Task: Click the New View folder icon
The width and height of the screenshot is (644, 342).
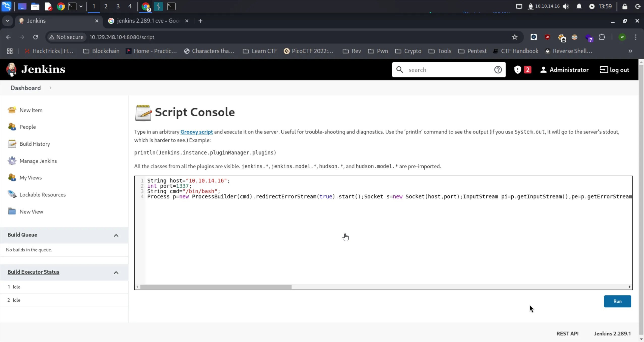Action: pos(12,211)
